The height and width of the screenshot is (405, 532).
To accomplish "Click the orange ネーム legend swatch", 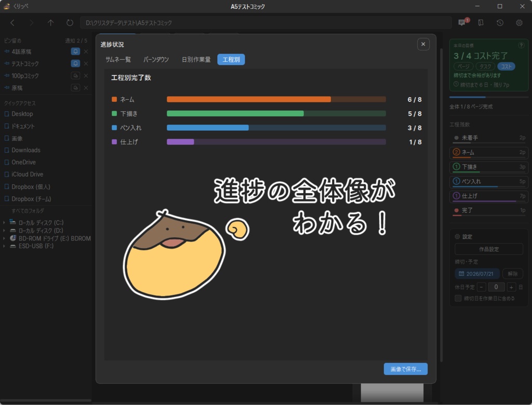I will [114, 99].
